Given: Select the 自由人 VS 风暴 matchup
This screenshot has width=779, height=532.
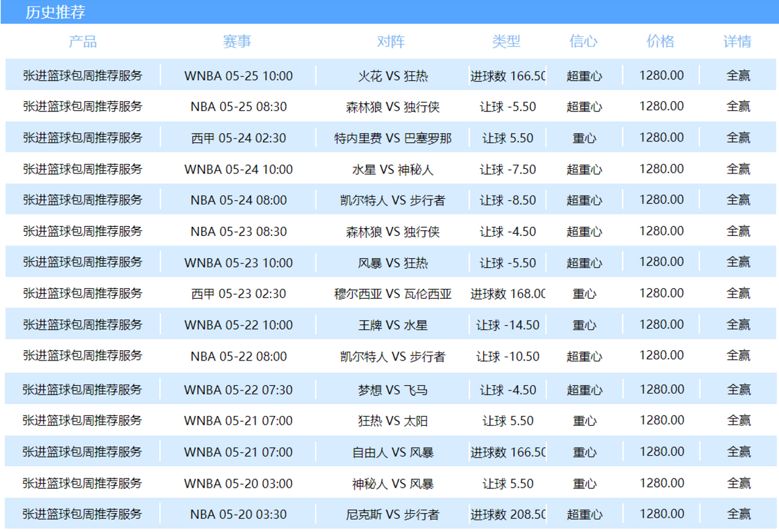Looking at the screenshot, I should (393, 452).
